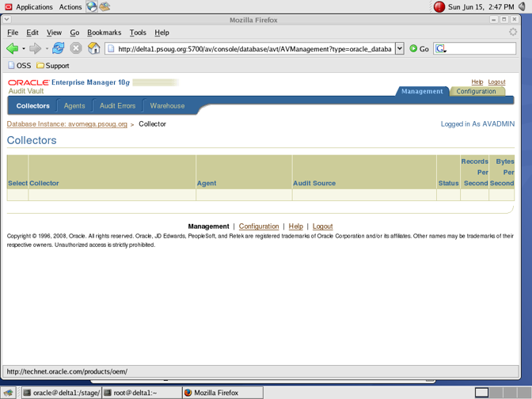
Task: Go to the Home page icon
Action: 93,48
